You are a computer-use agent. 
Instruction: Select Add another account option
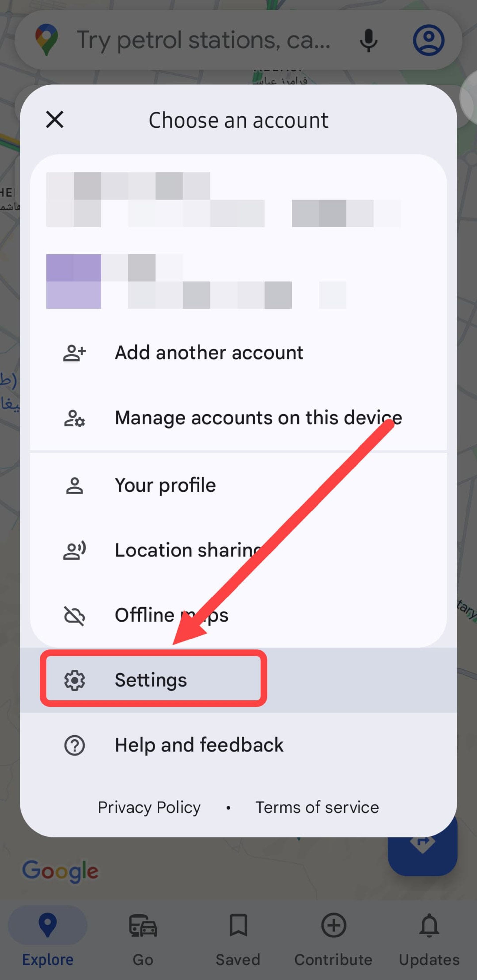tap(208, 352)
